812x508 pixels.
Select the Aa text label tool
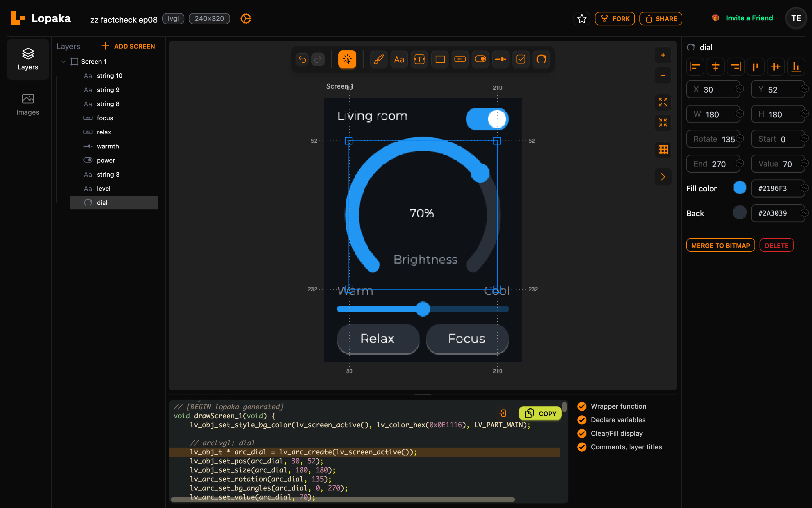(x=399, y=60)
